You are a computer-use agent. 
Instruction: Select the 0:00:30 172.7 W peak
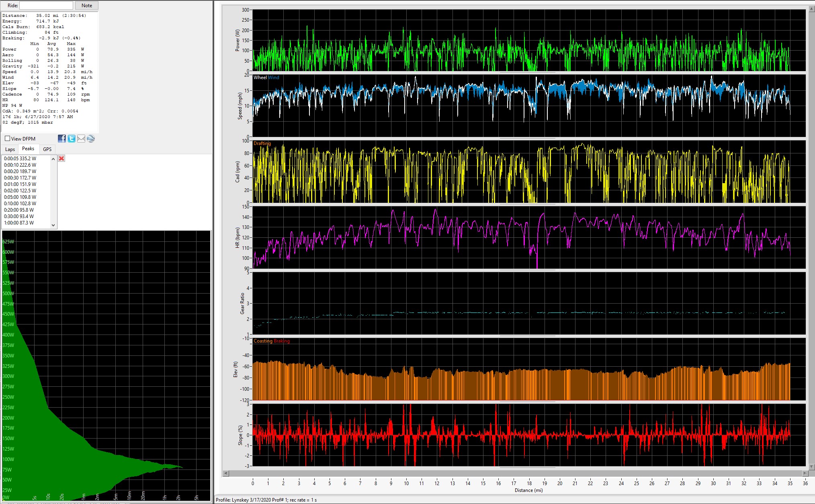(x=20, y=178)
